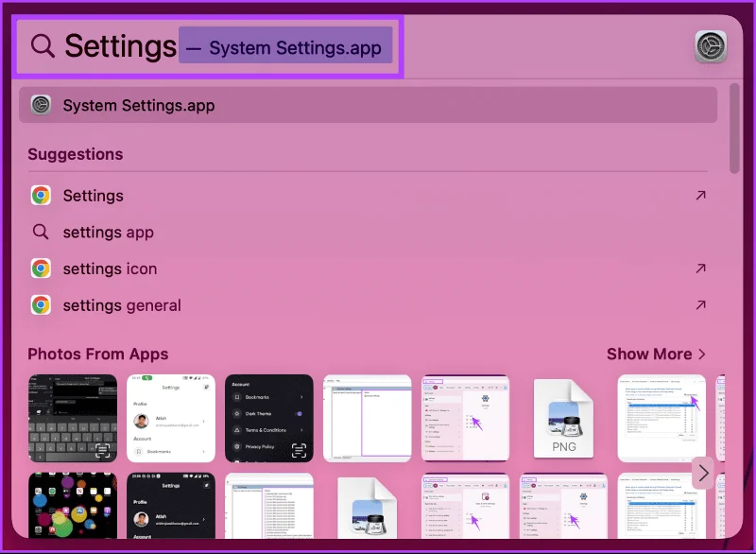This screenshot has height=554, width=756.
Task: Open the Settings suggestion arrow
Action: point(700,196)
